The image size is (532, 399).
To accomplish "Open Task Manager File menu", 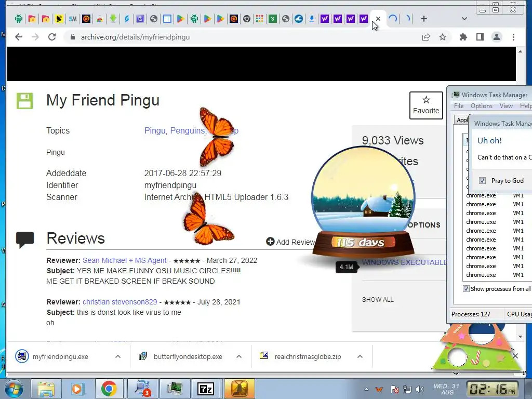I will pyautogui.click(x=459, y=106).
